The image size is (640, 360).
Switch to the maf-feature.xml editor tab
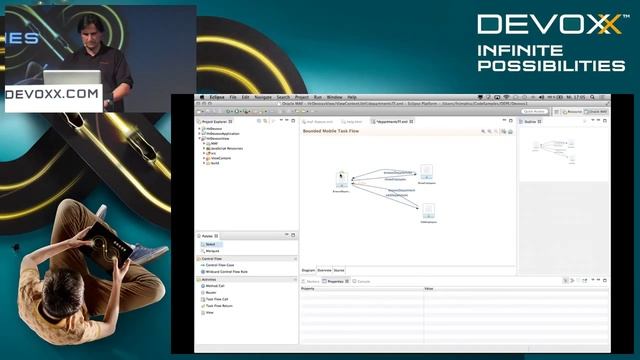318,122
